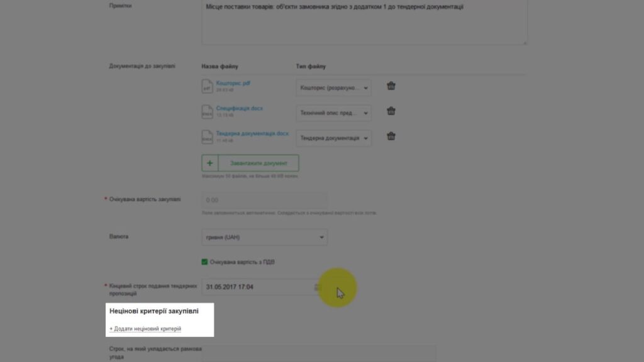
Task: Click the plus icon on upload document button
Action: (210, 163)
